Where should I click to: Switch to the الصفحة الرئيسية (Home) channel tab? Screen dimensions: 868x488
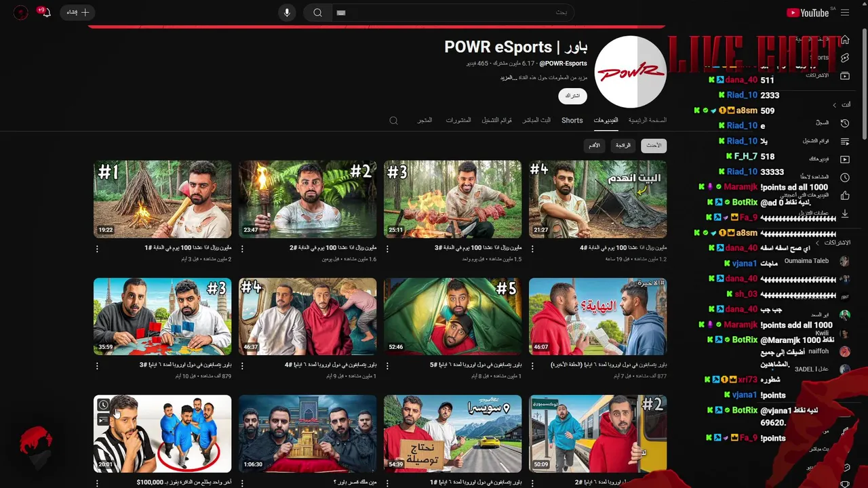click(647, 120)
